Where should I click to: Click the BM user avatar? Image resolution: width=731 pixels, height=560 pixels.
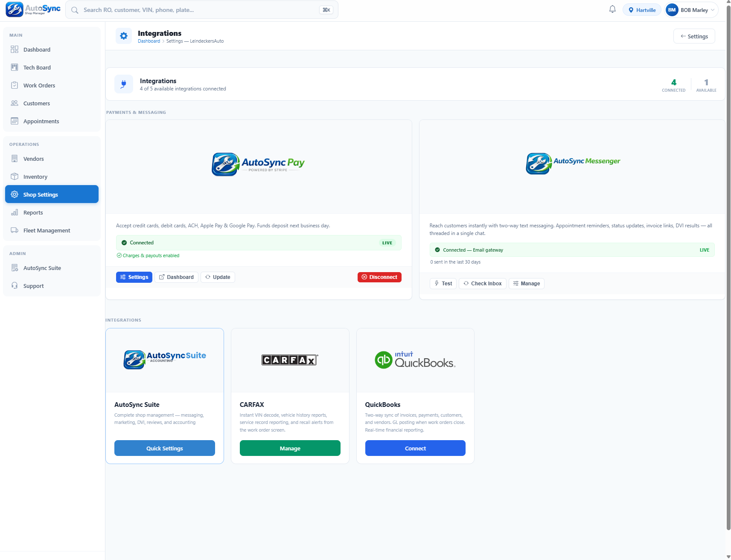coord(672,10)
